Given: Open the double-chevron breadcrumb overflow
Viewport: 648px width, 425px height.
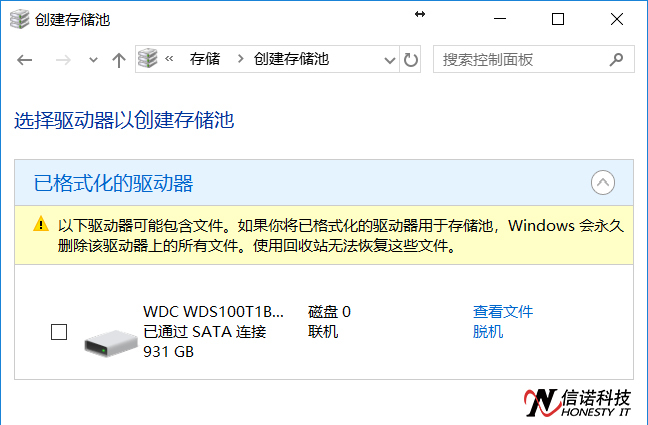Looking at the screenshot, I should pyautogui.click(x=169, y=59).
